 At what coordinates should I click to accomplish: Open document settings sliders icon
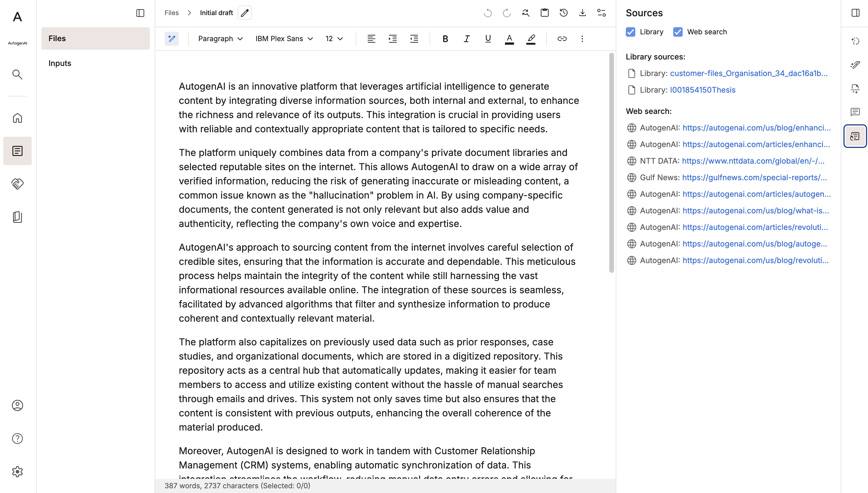click(602, 13)
